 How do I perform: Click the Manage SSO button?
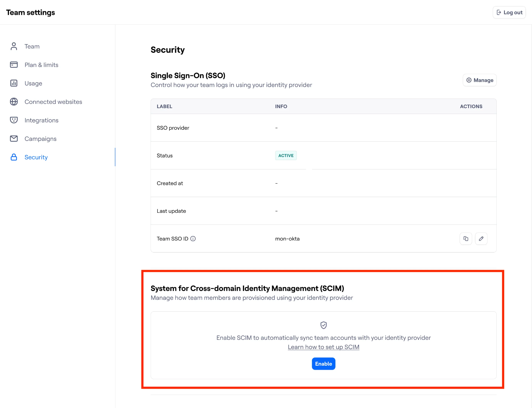point(480,80)
